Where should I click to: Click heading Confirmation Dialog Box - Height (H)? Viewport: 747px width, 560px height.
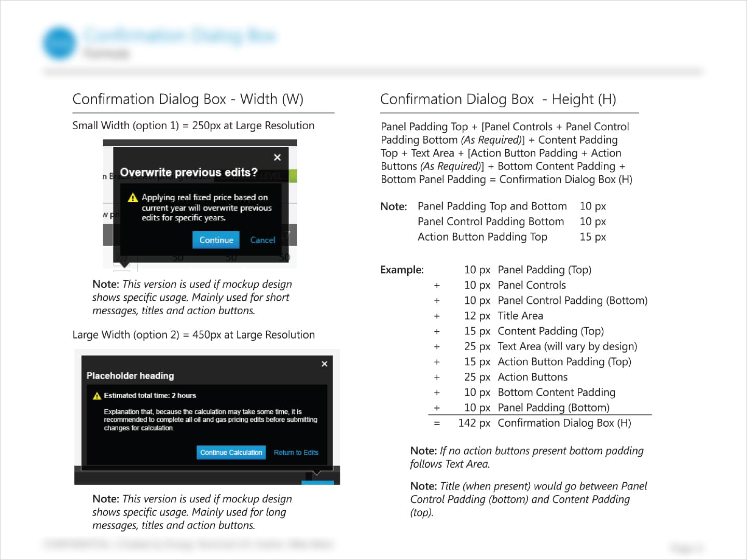(x=498, y=99)
